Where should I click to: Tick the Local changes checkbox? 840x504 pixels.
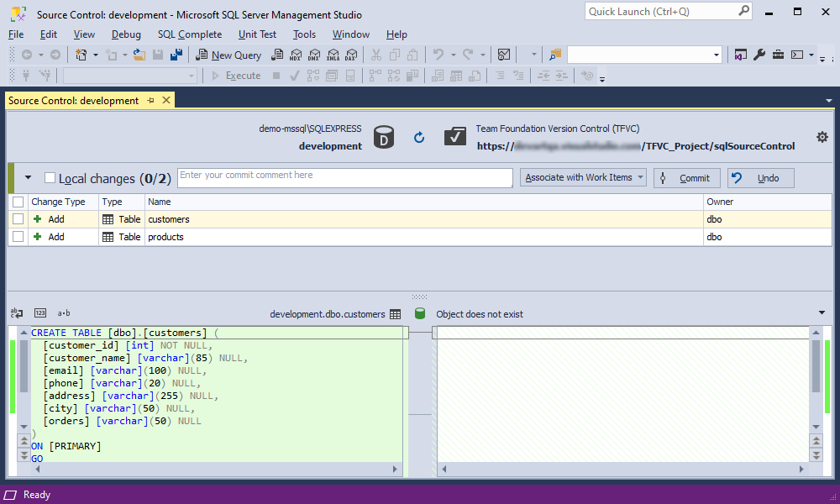[50, 178]
